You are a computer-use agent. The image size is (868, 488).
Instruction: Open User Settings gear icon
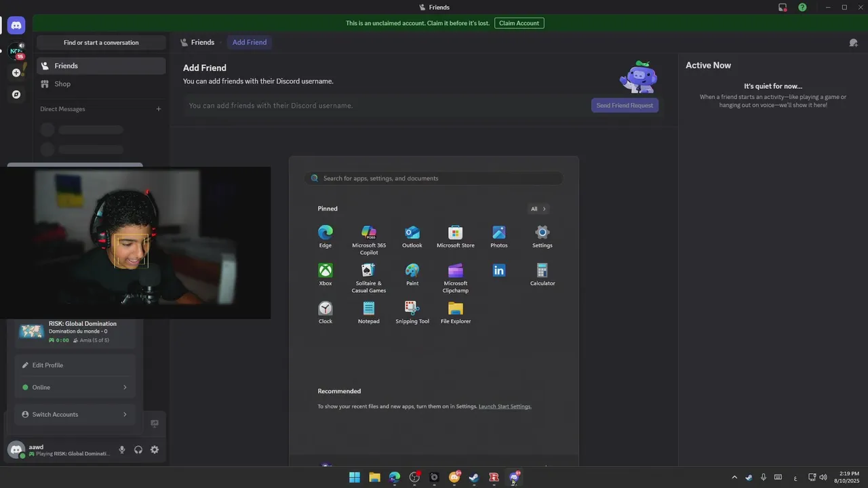(x=155, y=450)
